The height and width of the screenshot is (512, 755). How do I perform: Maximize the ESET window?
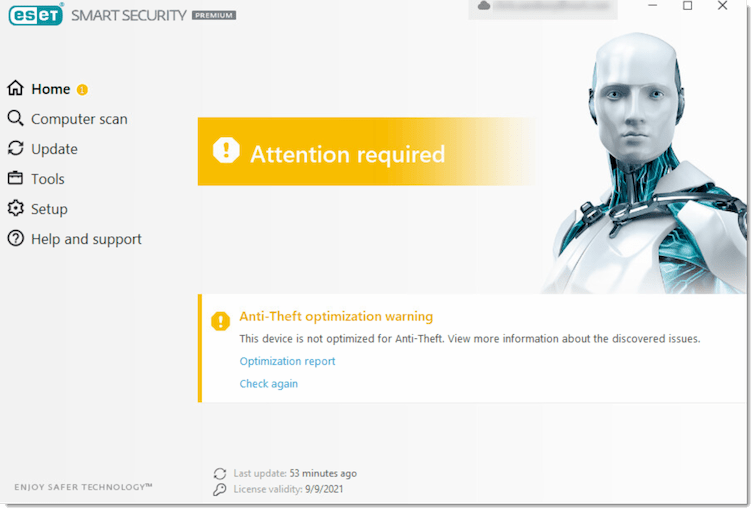click(x=688, y=6)
